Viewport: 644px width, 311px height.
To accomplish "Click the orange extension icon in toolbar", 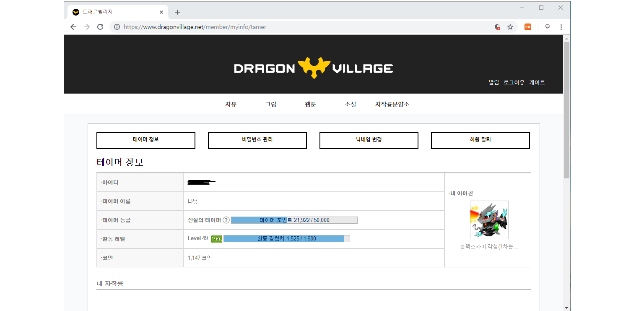I will coord(528,27).
